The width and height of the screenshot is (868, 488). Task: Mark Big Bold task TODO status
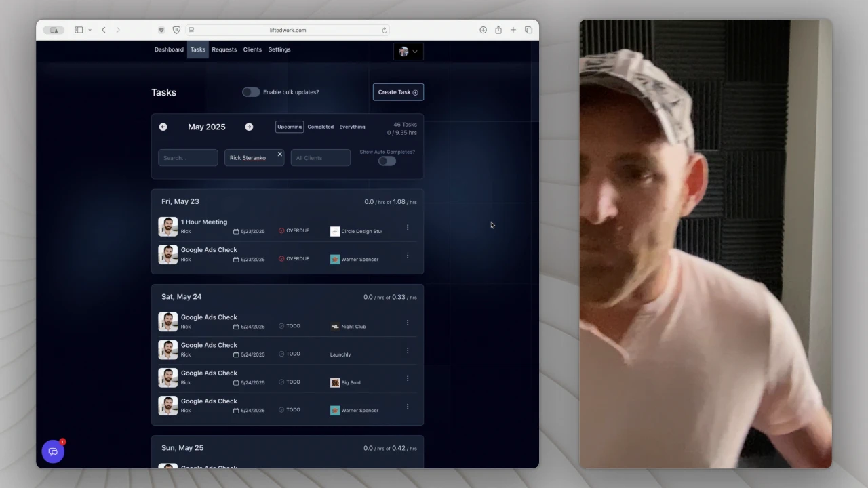coord(290,382)
